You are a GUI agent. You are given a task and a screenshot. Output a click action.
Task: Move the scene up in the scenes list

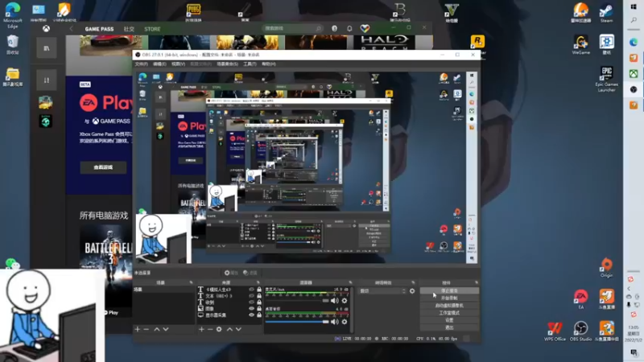point(157,329)
